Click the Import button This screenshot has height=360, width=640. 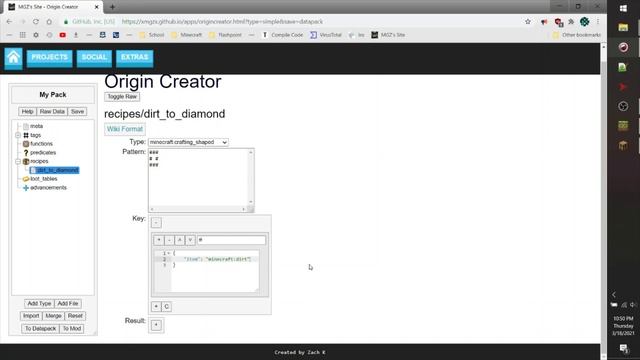tap(31, 316)
